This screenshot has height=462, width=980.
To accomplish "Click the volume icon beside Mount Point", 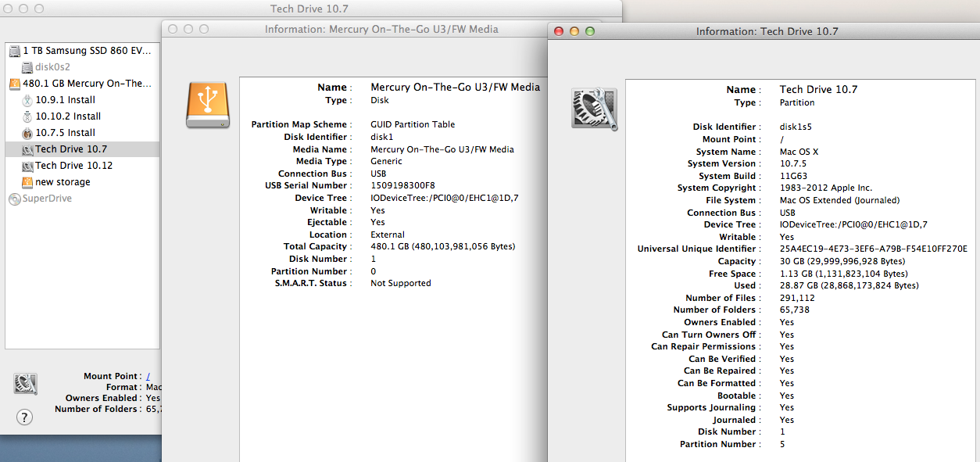I will [x=26, y=383].
